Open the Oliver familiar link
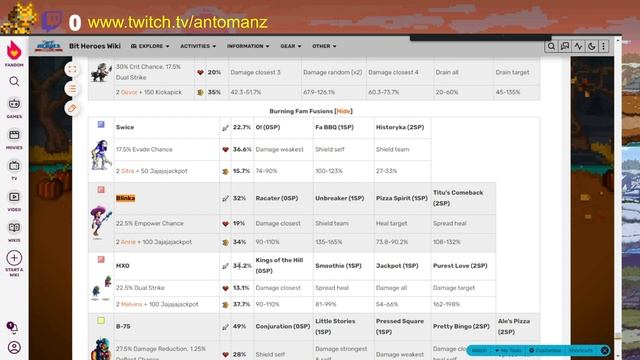This screenshot has height=360, width=640. pos(129,92)
